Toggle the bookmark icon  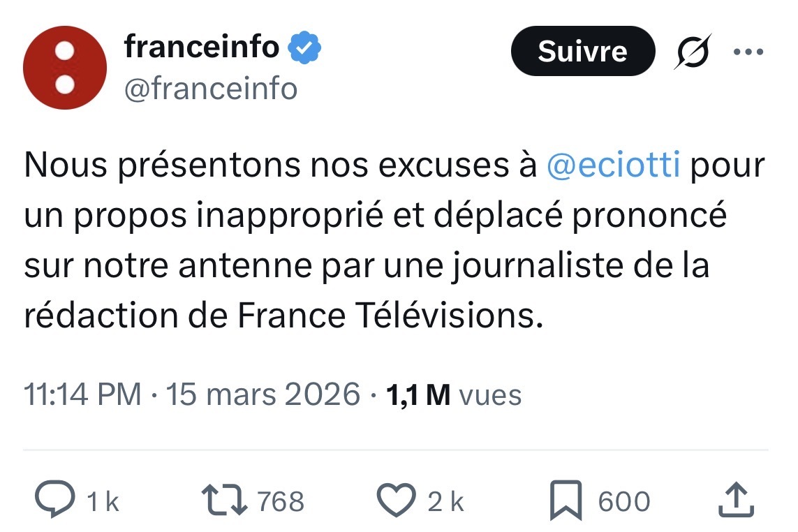[x=564, y=501]
